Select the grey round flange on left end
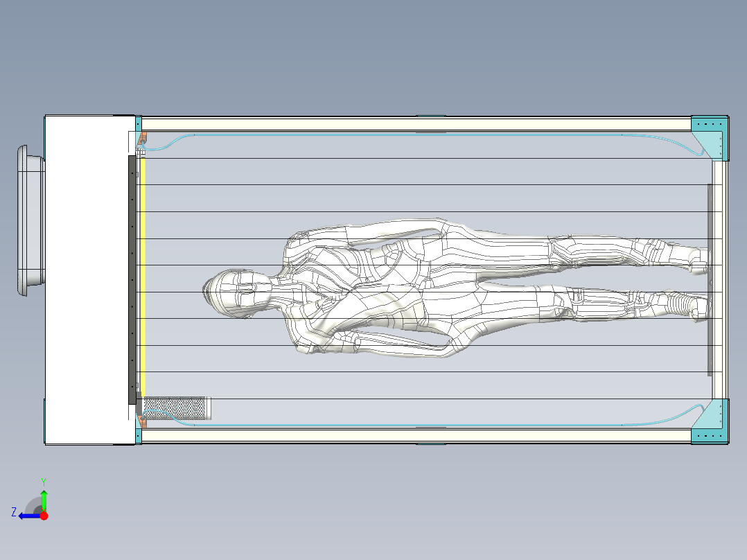This screenshot has height=560, width=747. click(x=30, y=220)
